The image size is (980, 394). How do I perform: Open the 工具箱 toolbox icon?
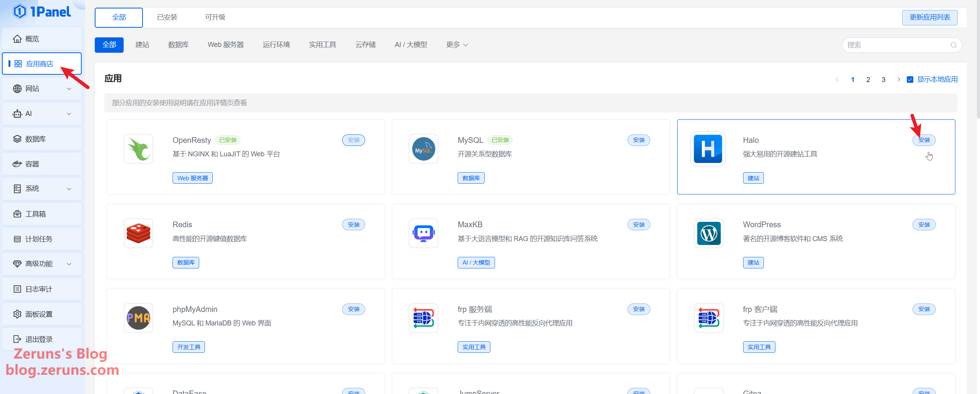pyautogui.click(x=17, y=214)
